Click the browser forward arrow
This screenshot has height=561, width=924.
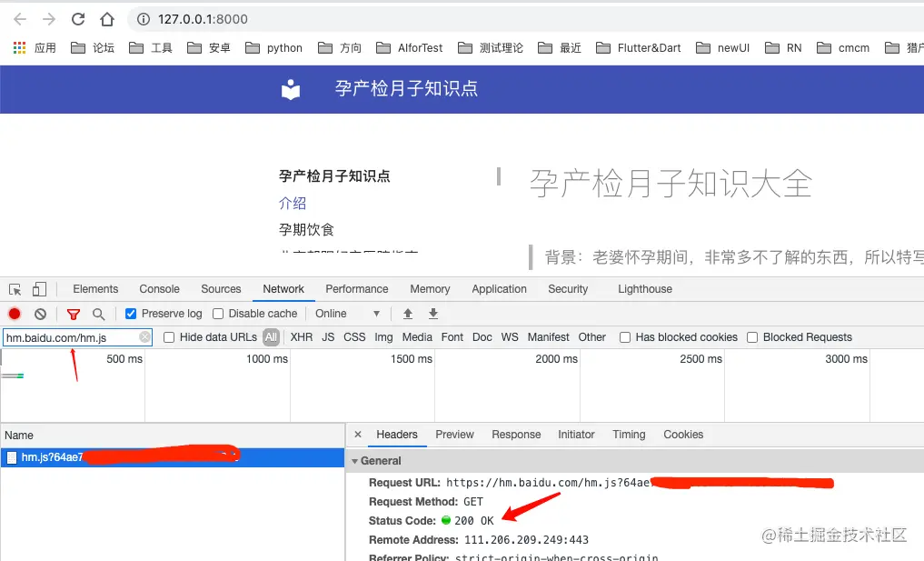tap(49, 19)
